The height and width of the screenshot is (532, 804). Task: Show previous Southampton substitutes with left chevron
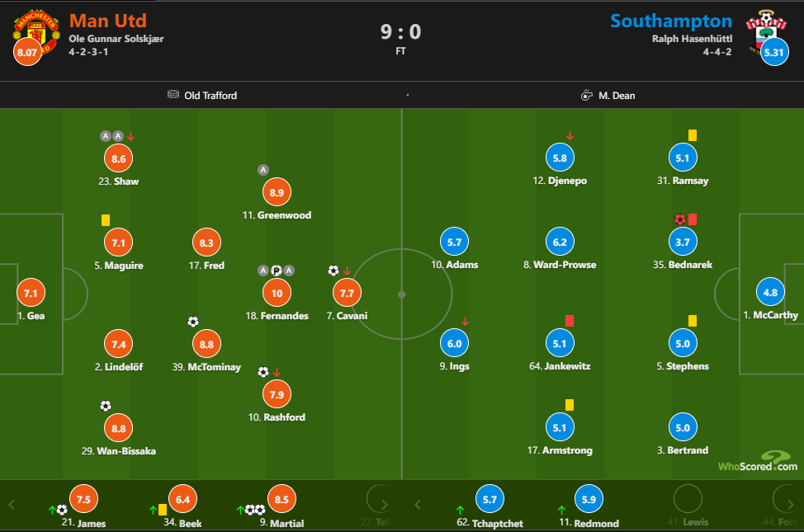(x=418, y=505)
